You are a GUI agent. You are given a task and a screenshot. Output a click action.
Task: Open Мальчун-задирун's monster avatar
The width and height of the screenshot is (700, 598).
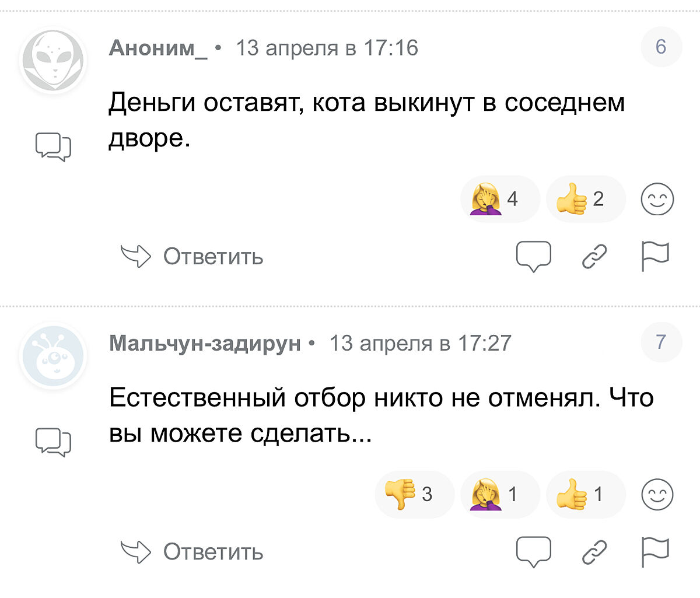(x=53, y=356)
